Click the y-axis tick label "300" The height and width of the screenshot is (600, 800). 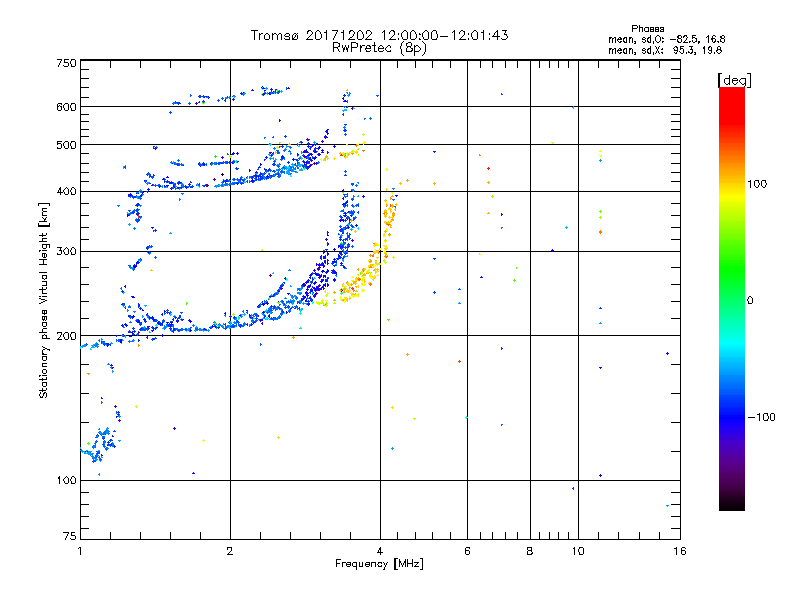(x=66, y=252)
